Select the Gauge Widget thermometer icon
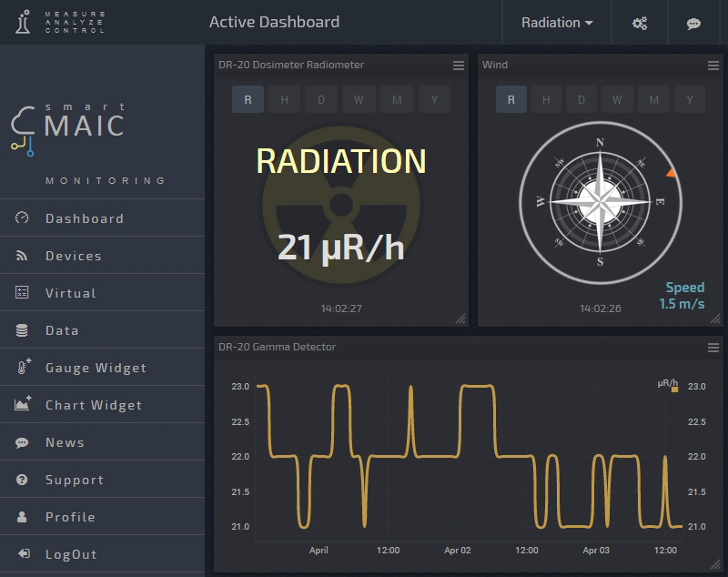The image size is (728, 577). pos(23,368)
